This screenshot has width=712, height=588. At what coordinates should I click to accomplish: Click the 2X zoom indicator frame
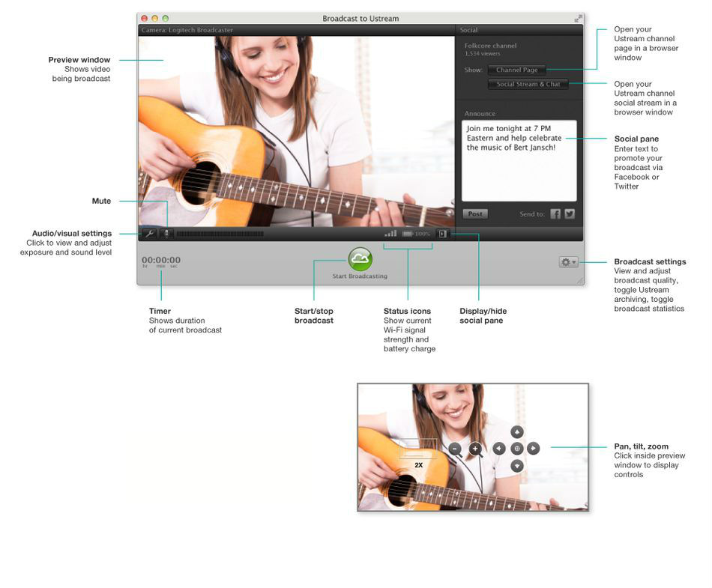point(418,449)
